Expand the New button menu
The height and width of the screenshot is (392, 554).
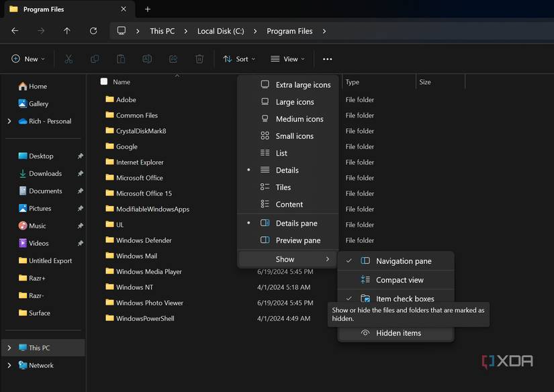click(28, 59)
